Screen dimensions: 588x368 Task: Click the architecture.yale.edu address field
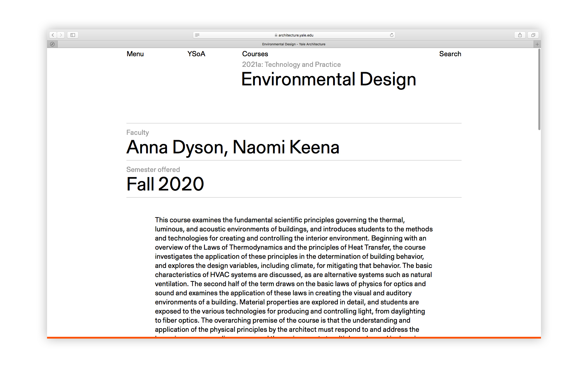pos(296,35)
